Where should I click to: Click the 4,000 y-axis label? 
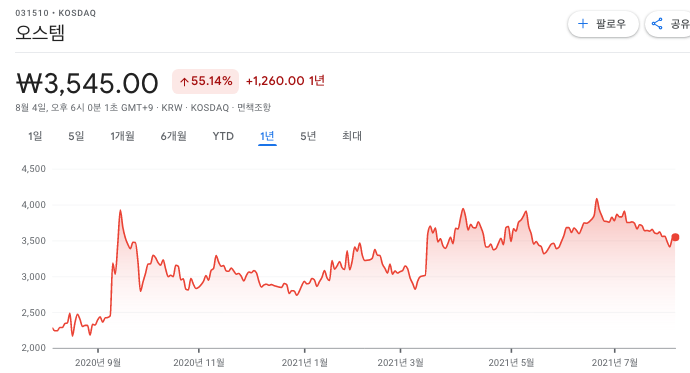point(33,205)
